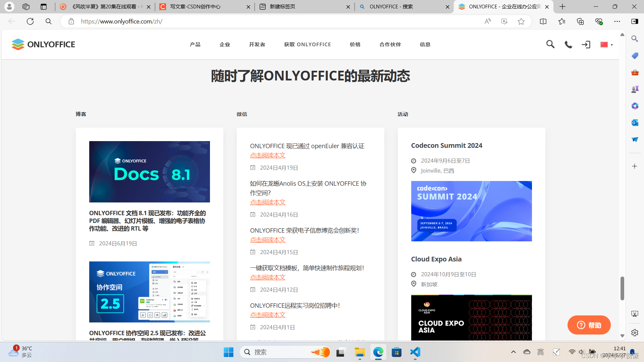Click the browser profile avatar
This screenshot has height=362, width=644.
pyautogui.click(x=9, y=6)
